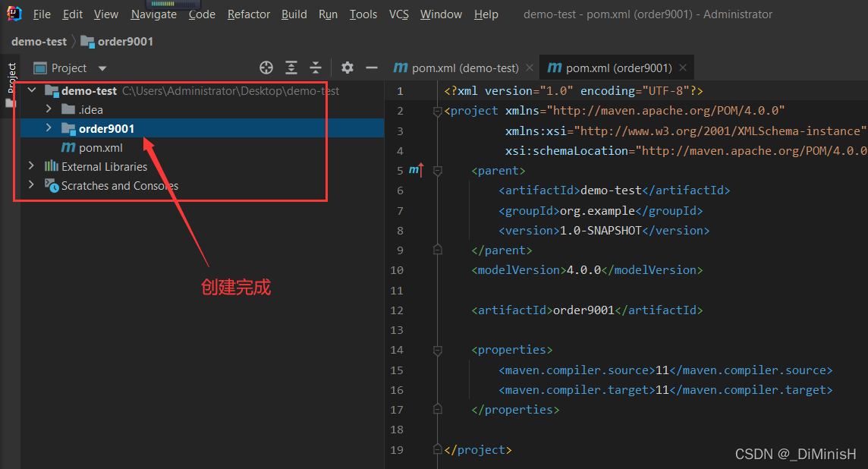Click the closing properties fold marker line 17

point(437,409)
